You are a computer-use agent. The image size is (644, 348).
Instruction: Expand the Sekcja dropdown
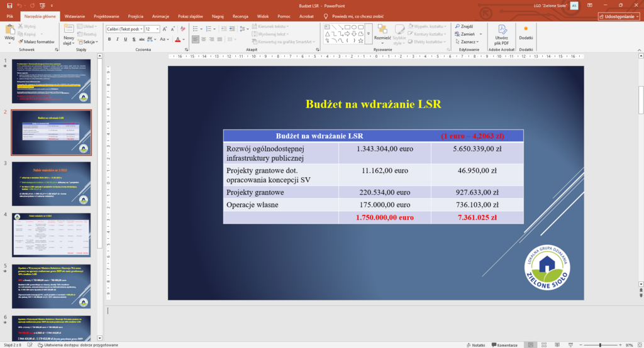(x=88, y=41)
